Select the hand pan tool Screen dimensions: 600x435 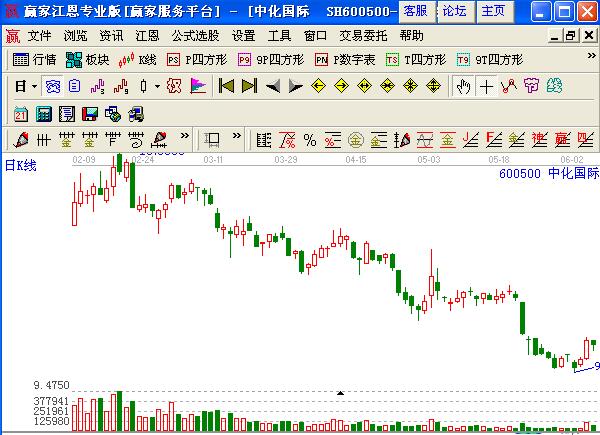(463, 86)
